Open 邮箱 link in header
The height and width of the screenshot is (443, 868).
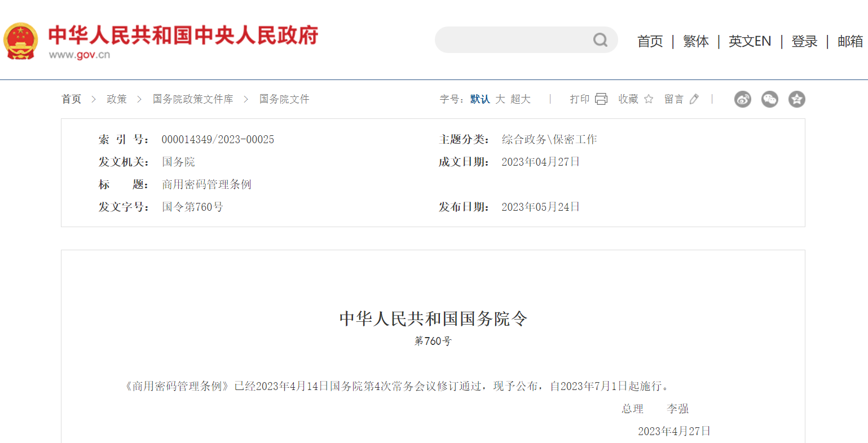point(851,41)
